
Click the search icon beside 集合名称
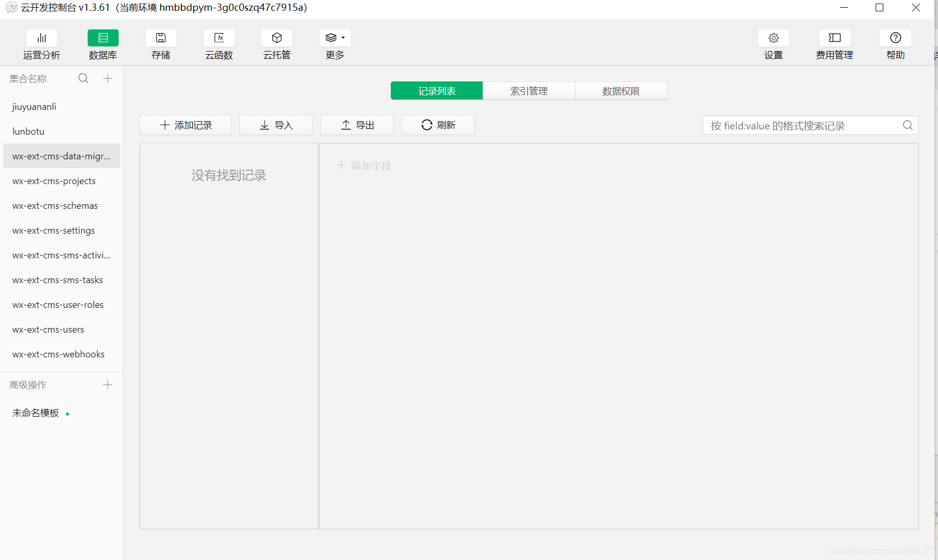coord(83,78)
